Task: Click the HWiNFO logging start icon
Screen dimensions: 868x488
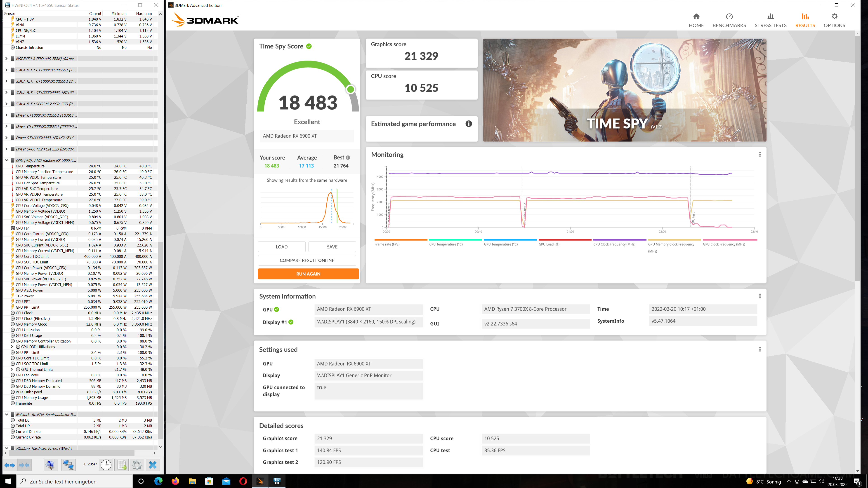Action: coord(122,465)
